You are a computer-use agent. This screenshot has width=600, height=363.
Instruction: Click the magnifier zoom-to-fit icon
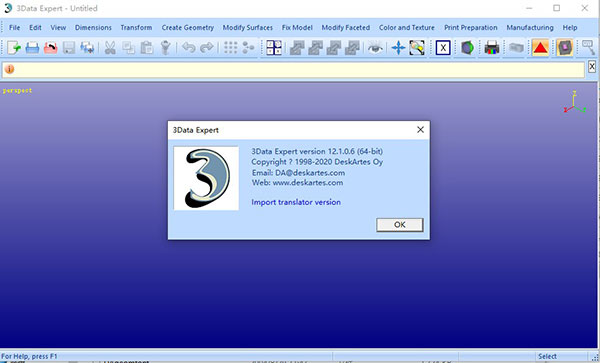[x=417, y=48]
